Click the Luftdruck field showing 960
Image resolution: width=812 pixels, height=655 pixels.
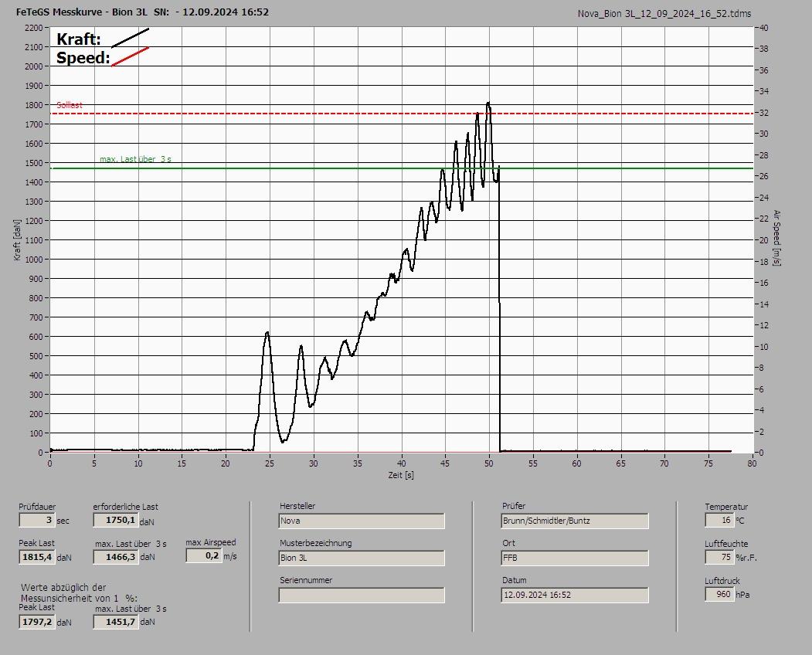pyautogui.click(x=719, y=595)
